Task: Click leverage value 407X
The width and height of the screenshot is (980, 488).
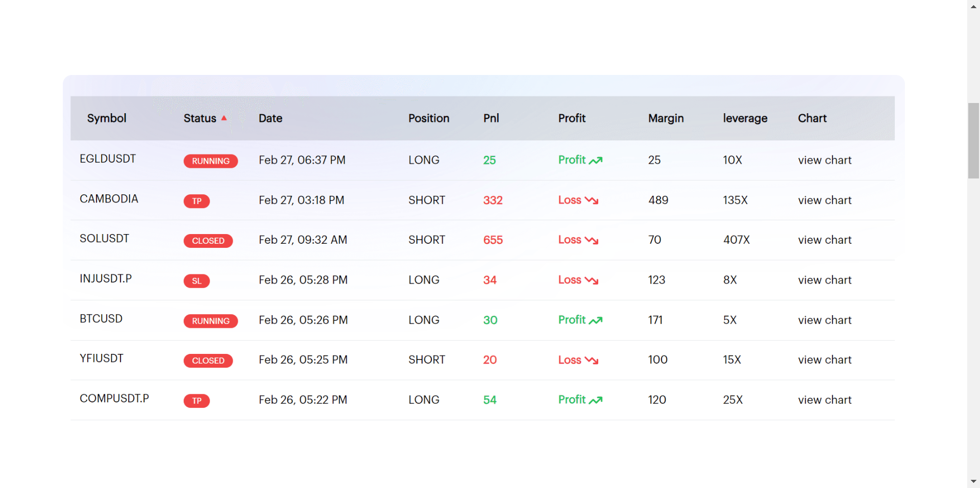Action: (x=737, y=240)
